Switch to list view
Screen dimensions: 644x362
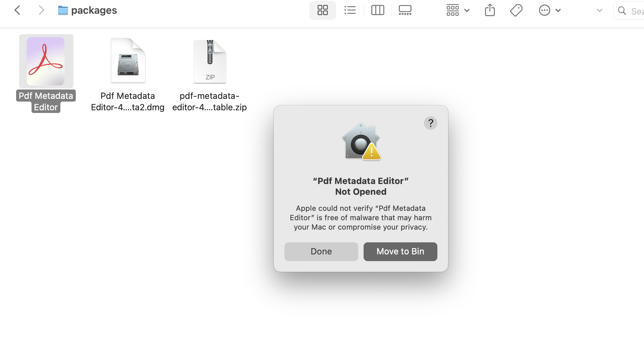pyautogui.click(x=350, y=10)
